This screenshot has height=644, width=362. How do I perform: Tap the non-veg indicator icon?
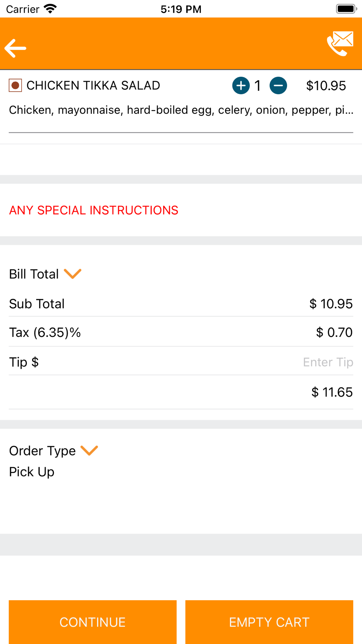click(x=15, y=85)
